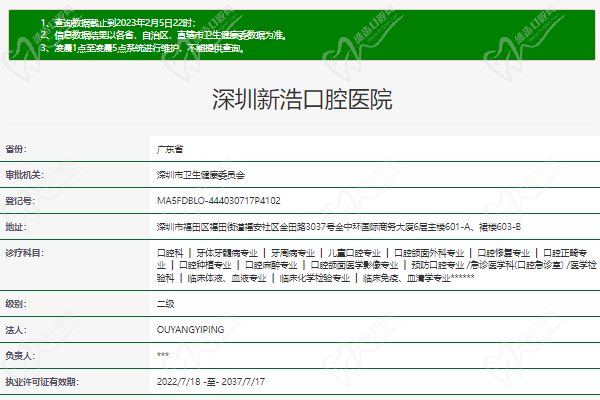The image size is (600, 400).
Task: Select registration number MA5FDBLO-444030717P4102
Action: click(x=218, y=201)
